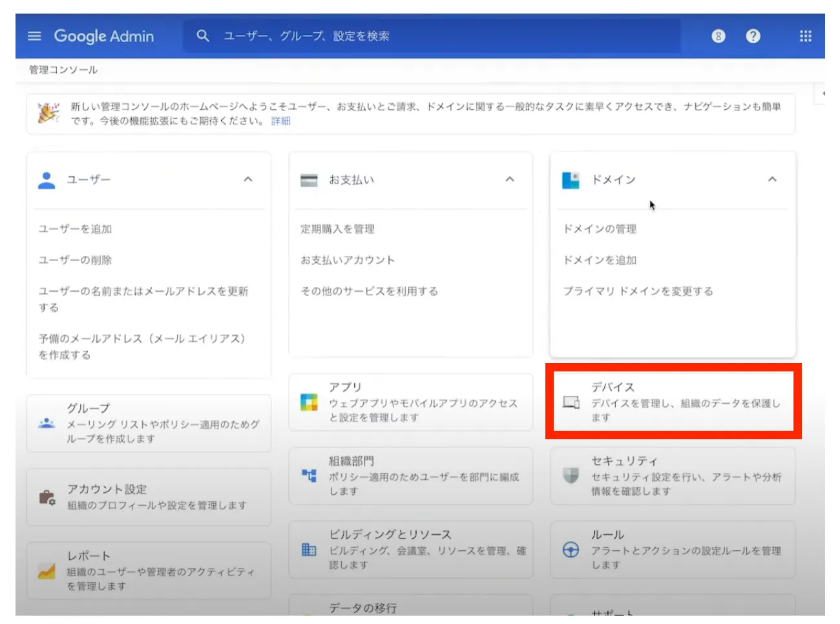
Task: Click the アプリ colored grid icon
Action: 309,402
